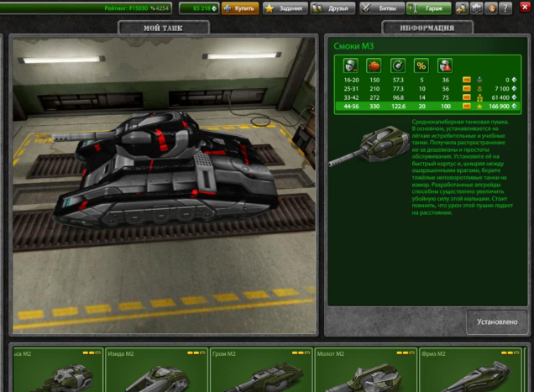534x392 pixels.
Task: Open the Задания (Missions) menu
Action: [x=283, y=8]
